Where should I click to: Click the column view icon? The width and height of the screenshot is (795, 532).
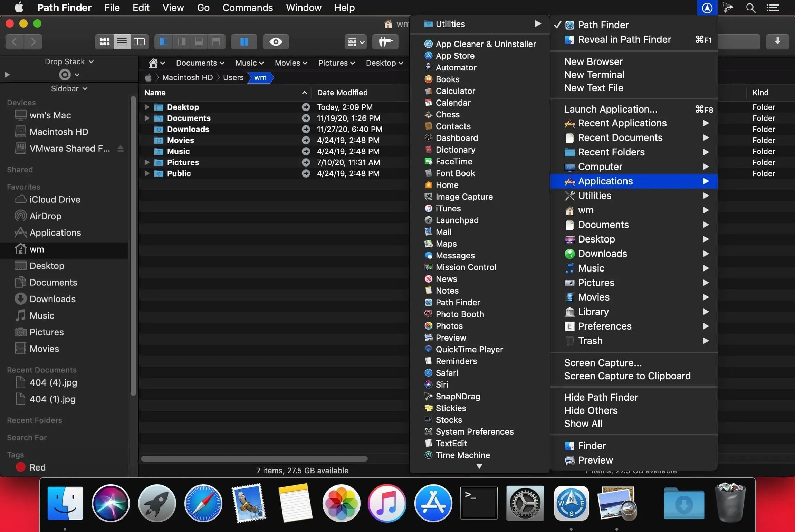(139, 40)
